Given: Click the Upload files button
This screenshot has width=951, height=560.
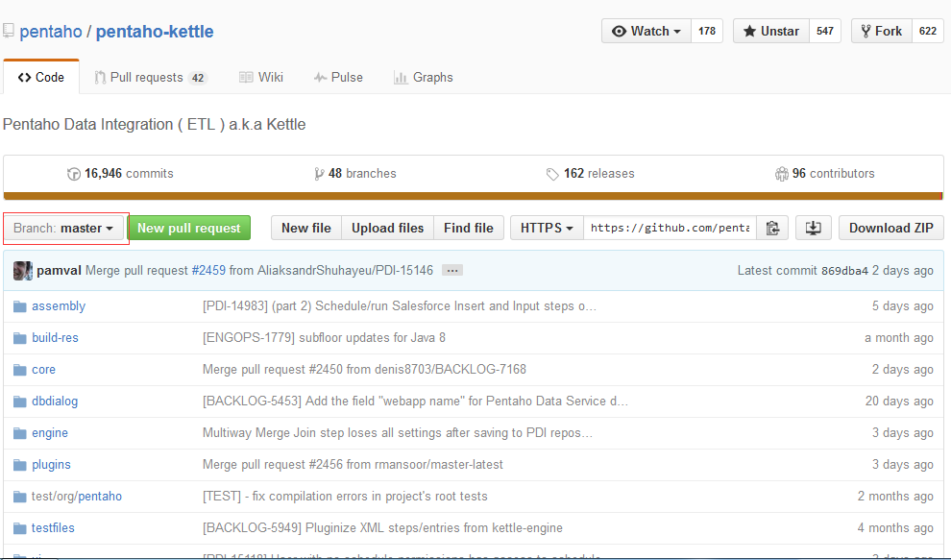Looking at the screenshot, I should pyautogui.click(x=387, y=228).
